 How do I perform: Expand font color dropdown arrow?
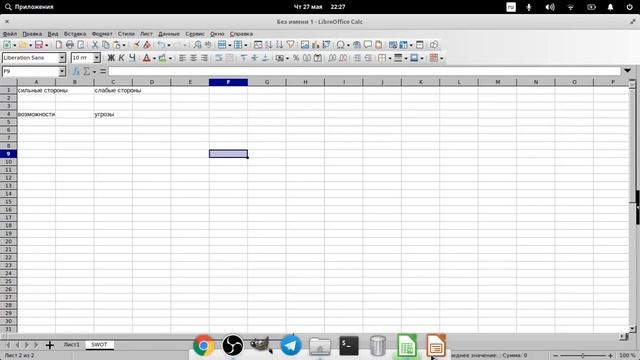pos(154,58)
